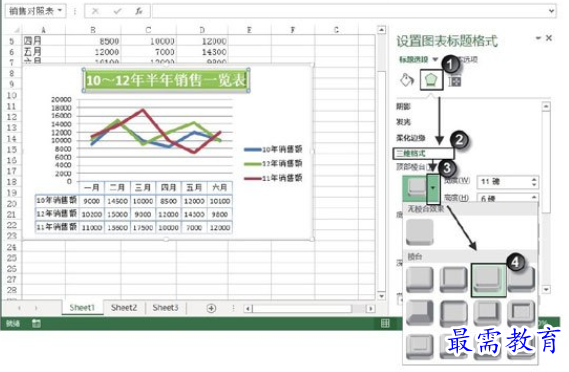Screen dimensions: 569x372
Task: Click the next sheet navigation arrow
Action: point(36,308)
